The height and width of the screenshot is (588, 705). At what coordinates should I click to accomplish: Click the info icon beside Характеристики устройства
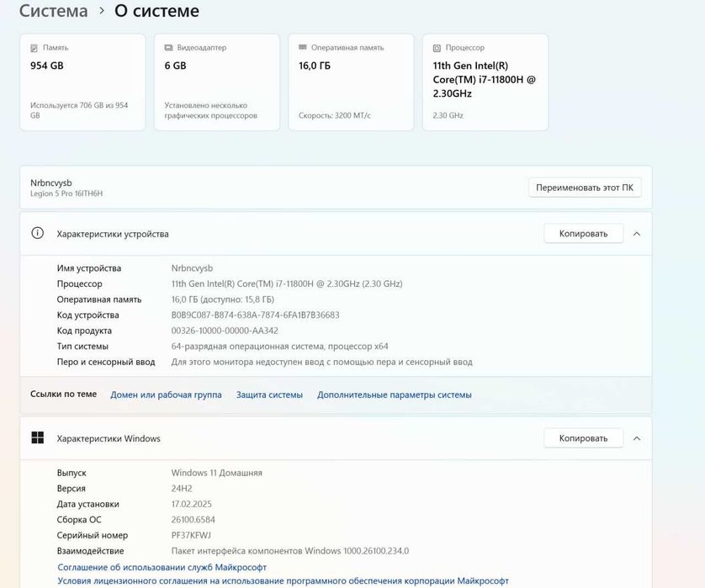click(x=37, y=233)
